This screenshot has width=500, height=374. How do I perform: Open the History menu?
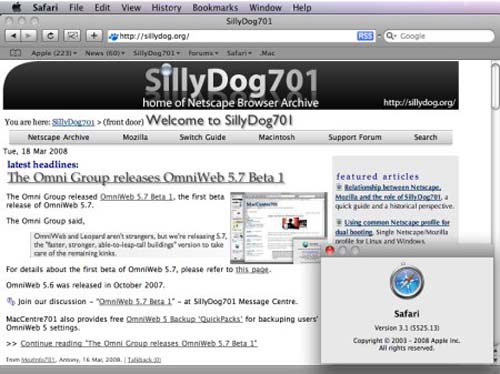pos(166,7)
